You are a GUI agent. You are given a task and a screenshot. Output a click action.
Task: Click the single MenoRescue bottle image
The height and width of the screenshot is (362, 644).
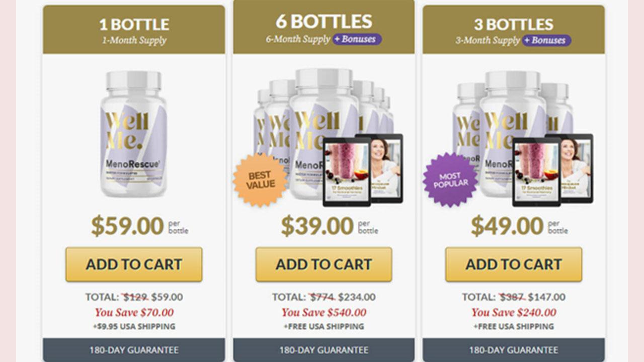tap(134, 134)
